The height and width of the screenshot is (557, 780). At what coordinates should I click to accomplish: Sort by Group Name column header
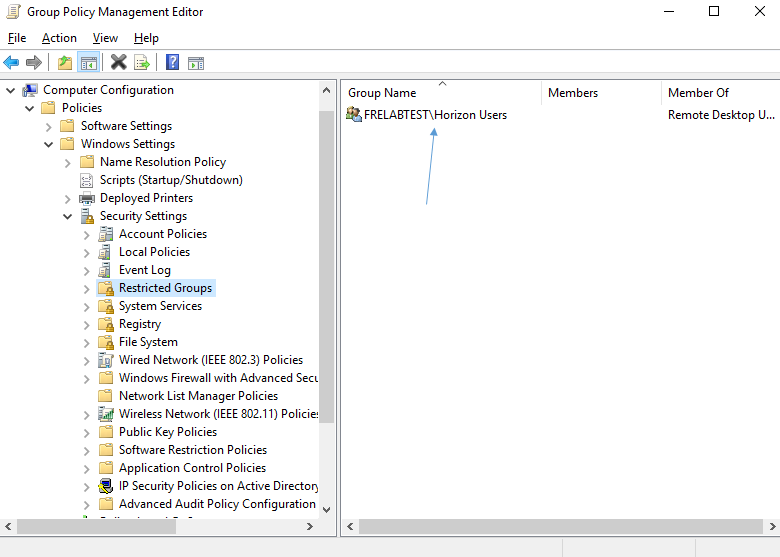pyautogui.click(x=382, y=93)
